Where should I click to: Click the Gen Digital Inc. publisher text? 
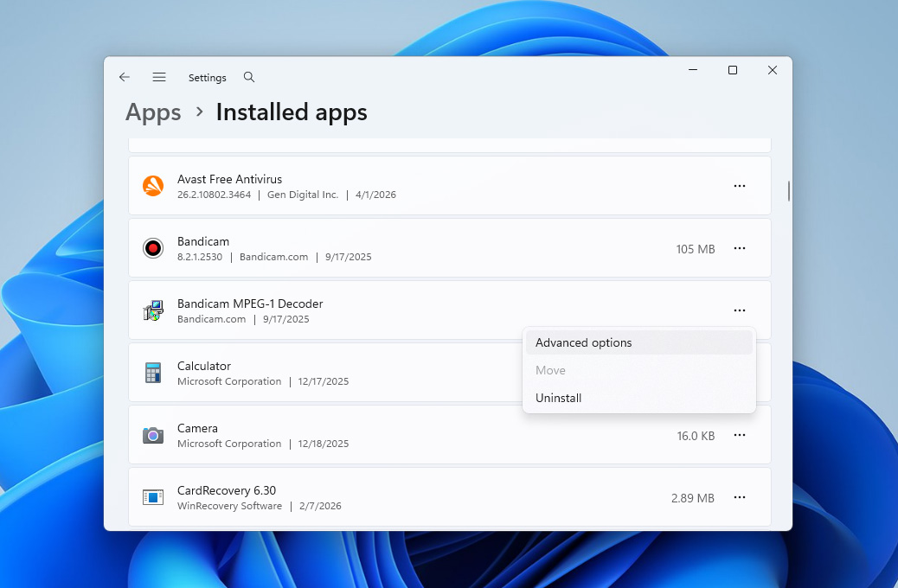[303, 195]
